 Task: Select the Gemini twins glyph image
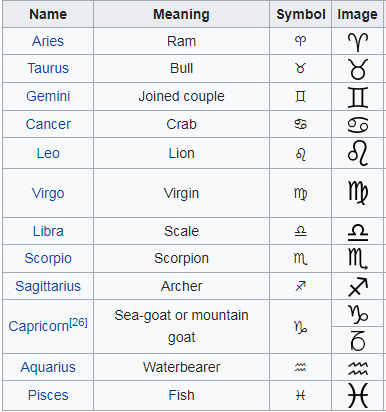coord(358,97)
